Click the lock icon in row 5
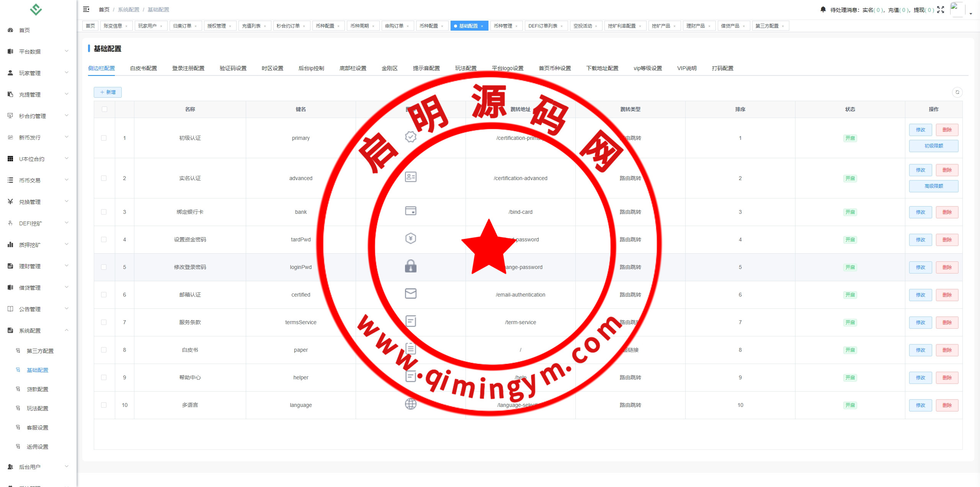980x487 pixels. click(x=410, y=266)
